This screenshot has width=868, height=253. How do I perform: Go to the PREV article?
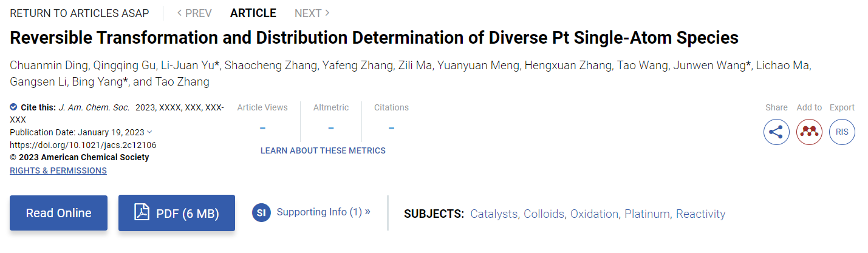pyautogui.click(x=194, y=13)
